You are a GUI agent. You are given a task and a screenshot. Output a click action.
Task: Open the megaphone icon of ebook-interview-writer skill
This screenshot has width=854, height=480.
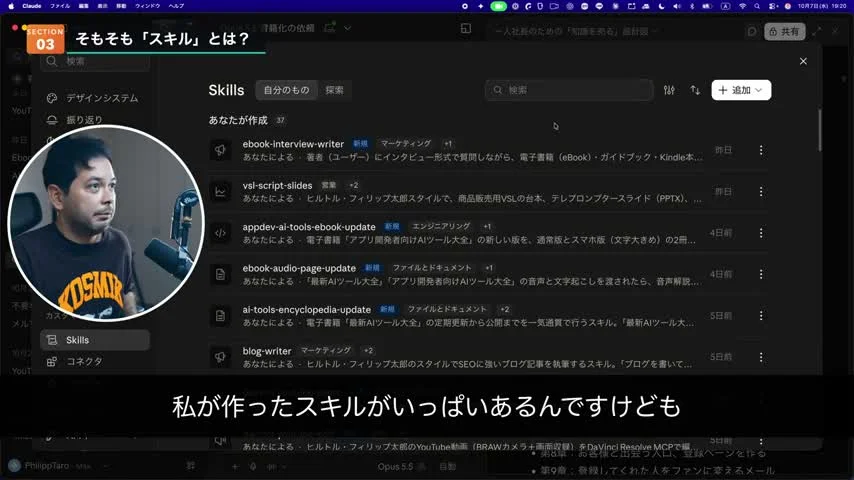[x=220, y=150]
